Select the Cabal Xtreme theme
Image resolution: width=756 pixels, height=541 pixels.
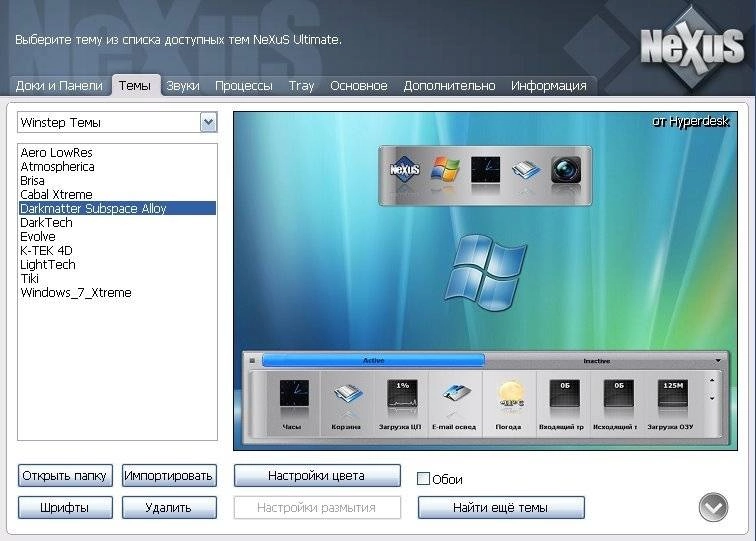click(x=117, y=194)
